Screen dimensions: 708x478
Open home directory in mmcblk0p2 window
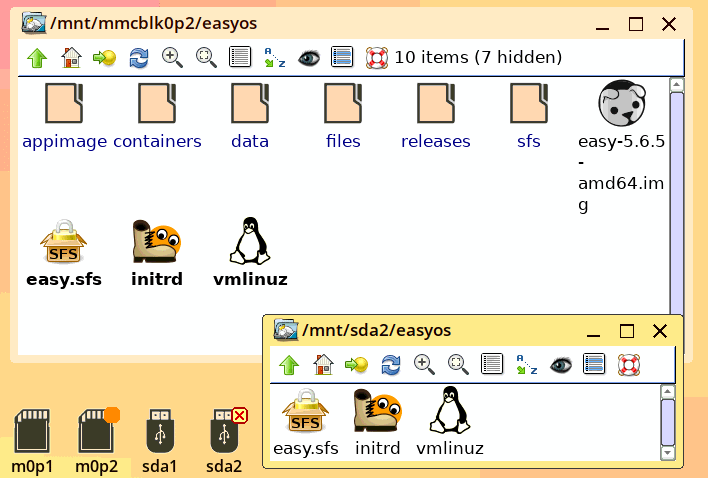pyautogui.click(x=71, y=58)
